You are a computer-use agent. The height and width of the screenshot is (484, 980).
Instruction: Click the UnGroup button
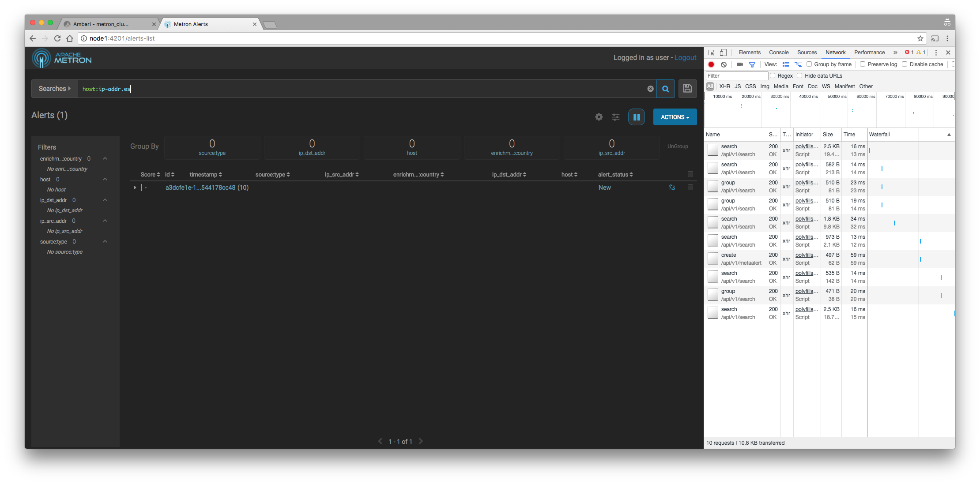pyautogui.click(x=678, y=146)
